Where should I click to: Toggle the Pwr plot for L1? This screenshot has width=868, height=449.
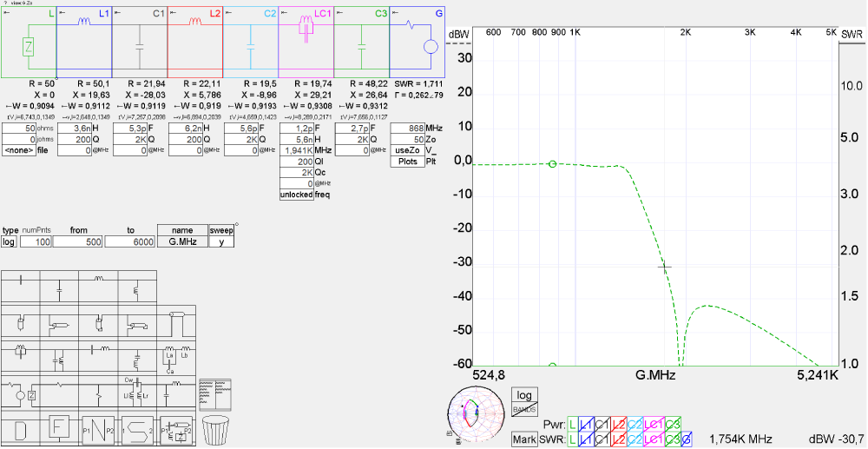tap(587, 425)
